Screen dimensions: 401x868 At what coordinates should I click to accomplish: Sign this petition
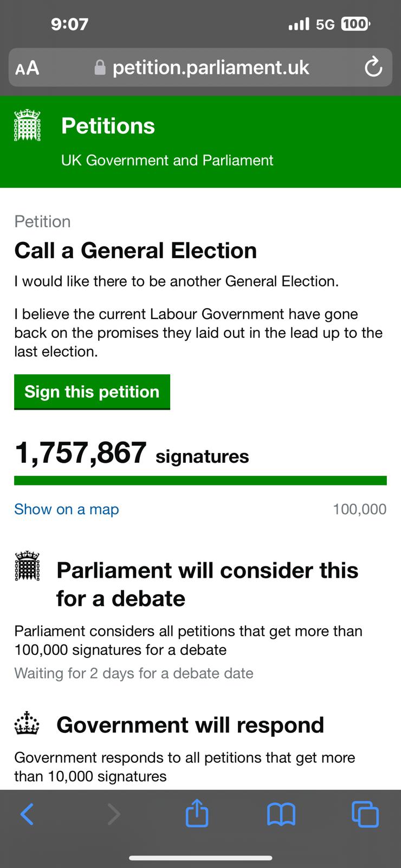pyautogui.click(x=92, y=392)
